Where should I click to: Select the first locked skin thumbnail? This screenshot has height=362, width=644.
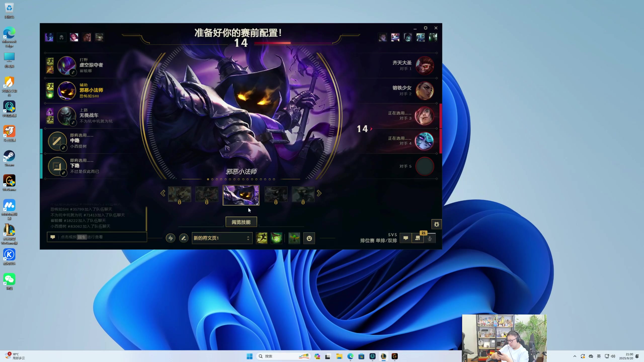[179, 194]
